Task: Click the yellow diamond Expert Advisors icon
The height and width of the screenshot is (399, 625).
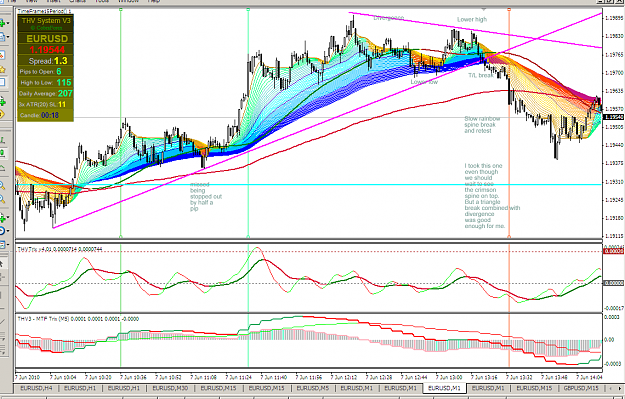Action: coord(2,115)
